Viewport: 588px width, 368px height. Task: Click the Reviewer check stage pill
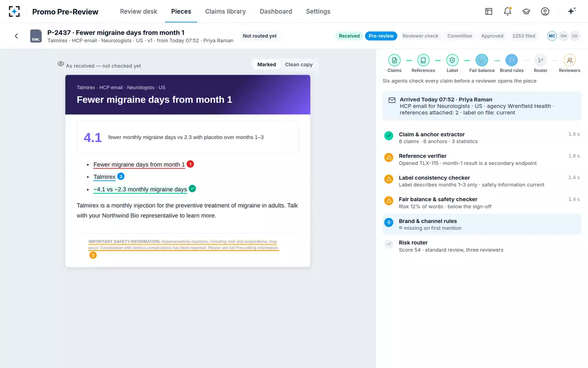(x=420, y=36)
